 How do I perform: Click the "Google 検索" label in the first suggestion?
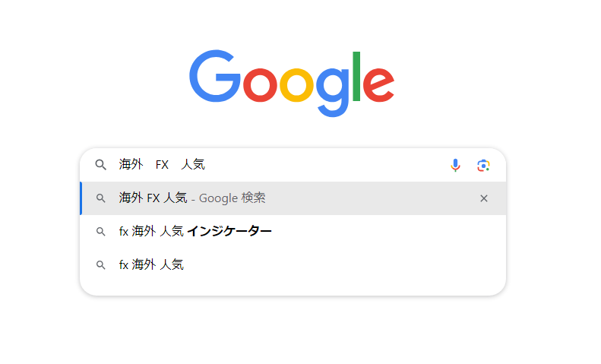[x=232, y=198]
